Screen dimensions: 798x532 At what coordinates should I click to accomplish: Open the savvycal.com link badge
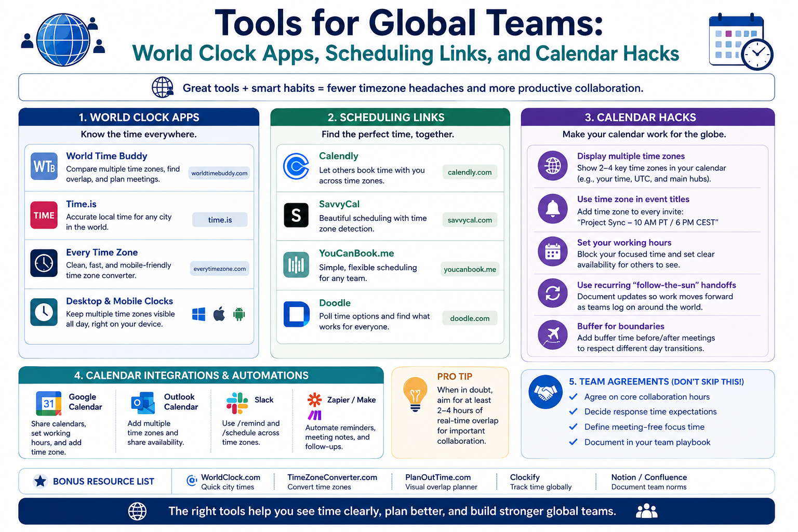(470, 220)
